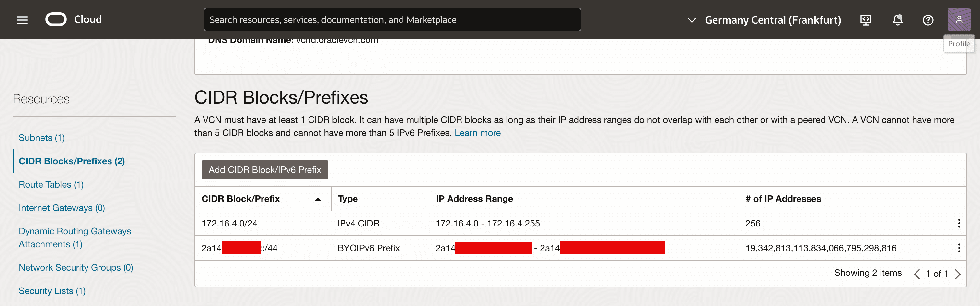This screenshot has height=306, width=980.
Task: Click the CIDR Blocks/Prefixes section heading
Action: 281,97
